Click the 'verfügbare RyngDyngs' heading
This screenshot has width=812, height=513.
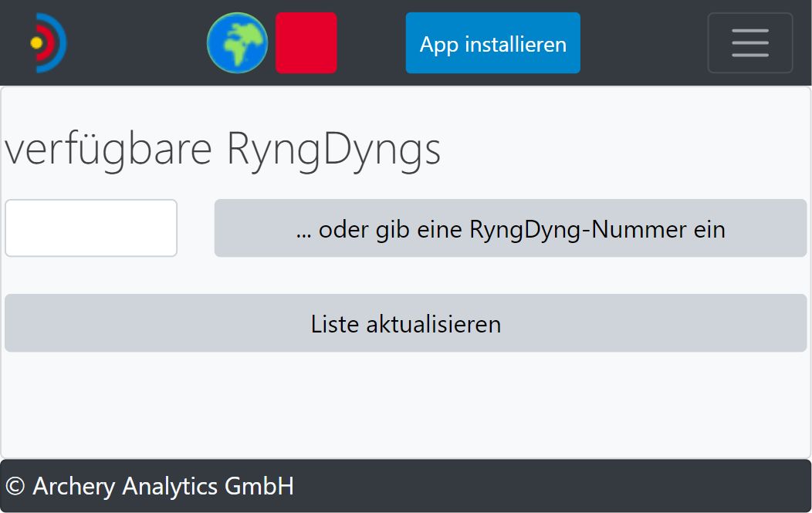point(223,150)
